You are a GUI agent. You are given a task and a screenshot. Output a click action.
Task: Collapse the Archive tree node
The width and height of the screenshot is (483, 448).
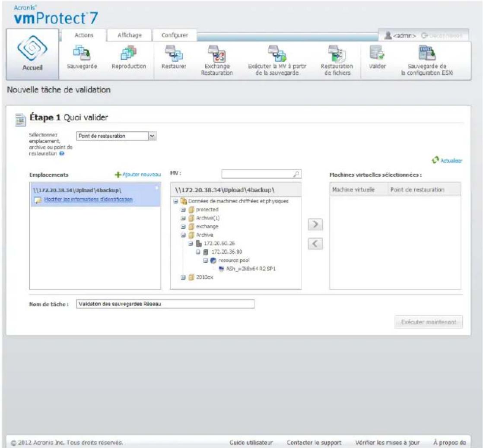tap(183, 235)
